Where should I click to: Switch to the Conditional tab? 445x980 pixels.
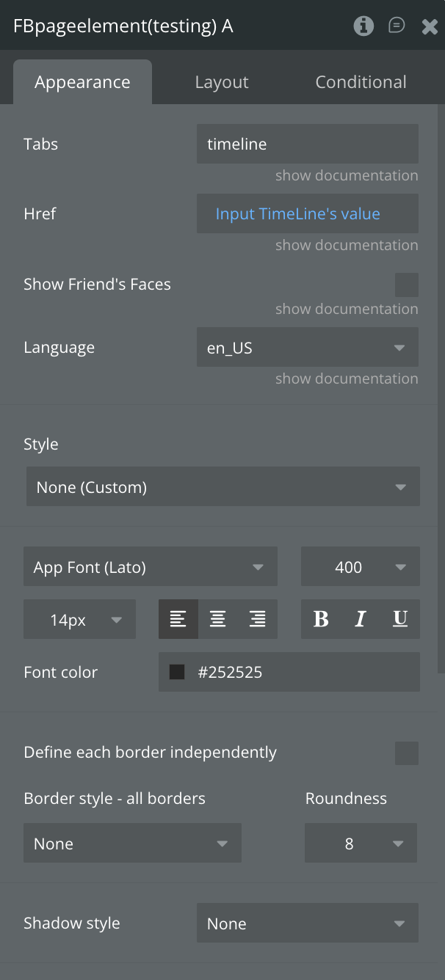361,82
